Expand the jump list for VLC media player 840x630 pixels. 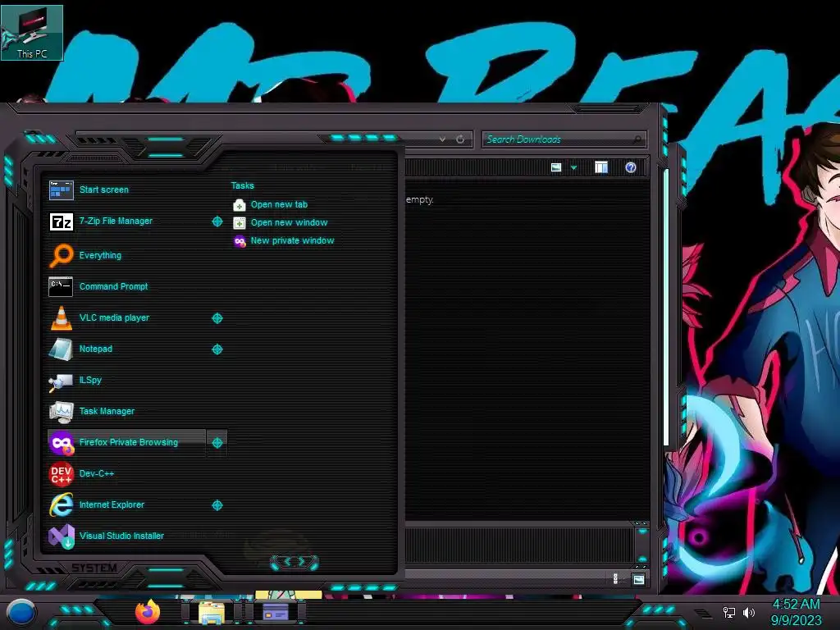217,318
